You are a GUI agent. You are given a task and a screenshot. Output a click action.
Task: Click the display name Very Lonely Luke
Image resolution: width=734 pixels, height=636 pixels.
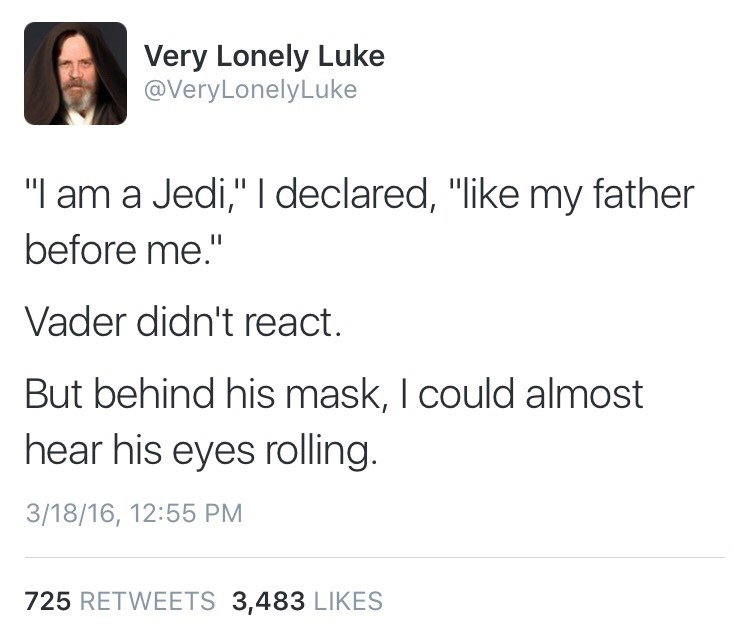[x=264, y=56]
